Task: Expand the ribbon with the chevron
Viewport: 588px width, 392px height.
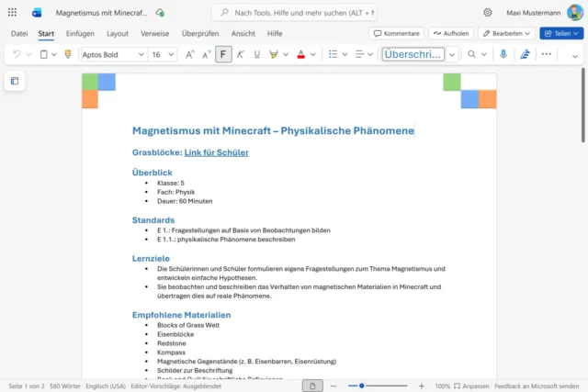Action: click(575, 56)
